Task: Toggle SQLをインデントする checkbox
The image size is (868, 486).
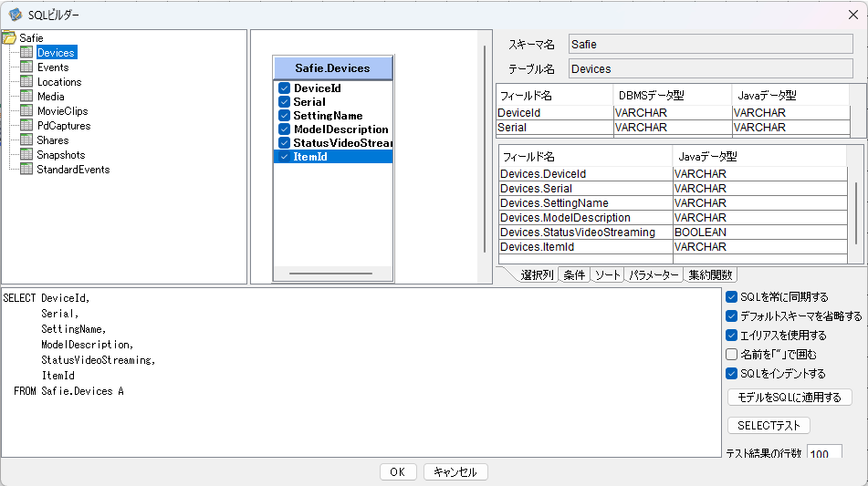Action: pos(732,373)
